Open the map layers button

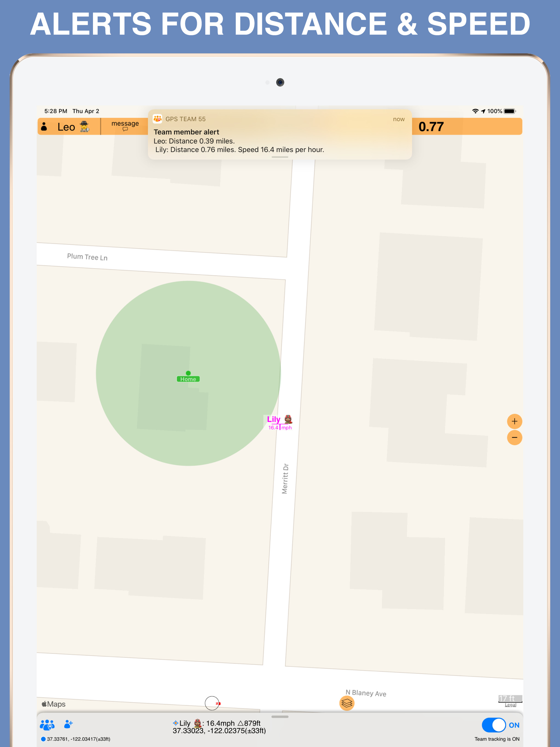tap(346, 703)
